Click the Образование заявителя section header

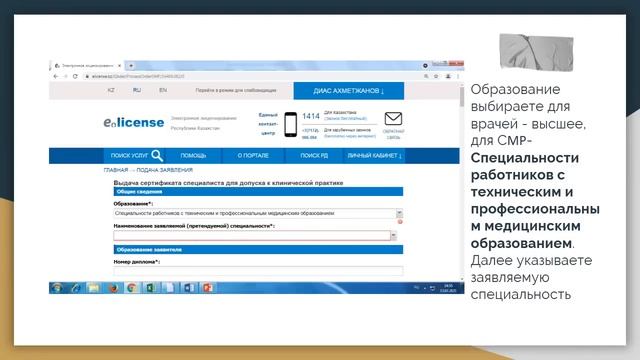coord(258,249)
